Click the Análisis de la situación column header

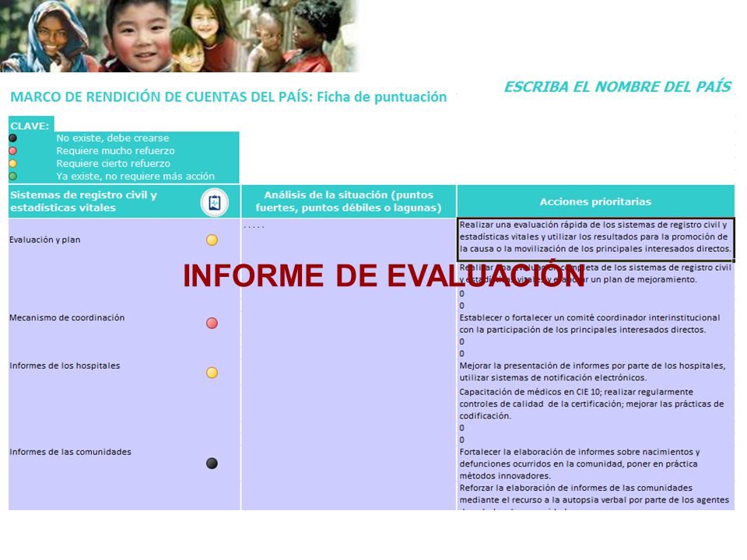click(349, 201)
